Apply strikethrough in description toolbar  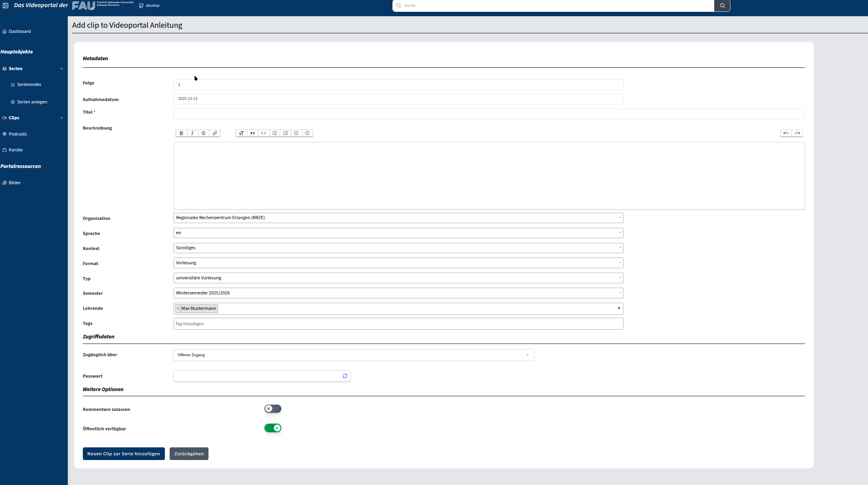(x=203, y=133)
